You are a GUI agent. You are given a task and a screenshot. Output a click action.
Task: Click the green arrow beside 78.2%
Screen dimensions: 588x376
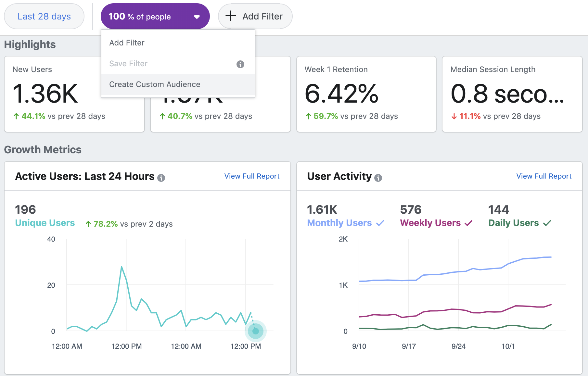pos(88,224)
